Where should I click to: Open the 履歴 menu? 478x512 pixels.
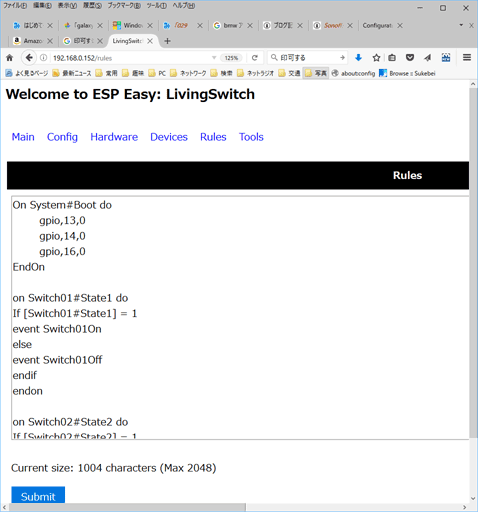click(92, 6)
